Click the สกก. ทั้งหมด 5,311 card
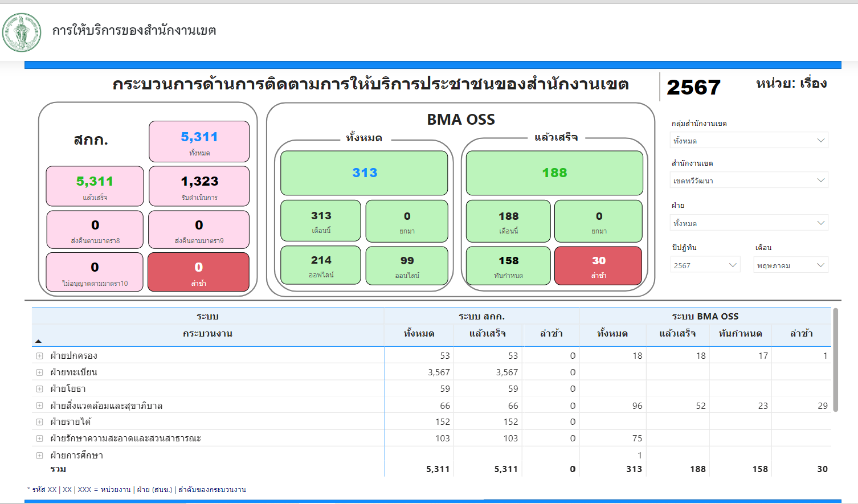This screenshot has width=858, height=504. coord(199,142)
